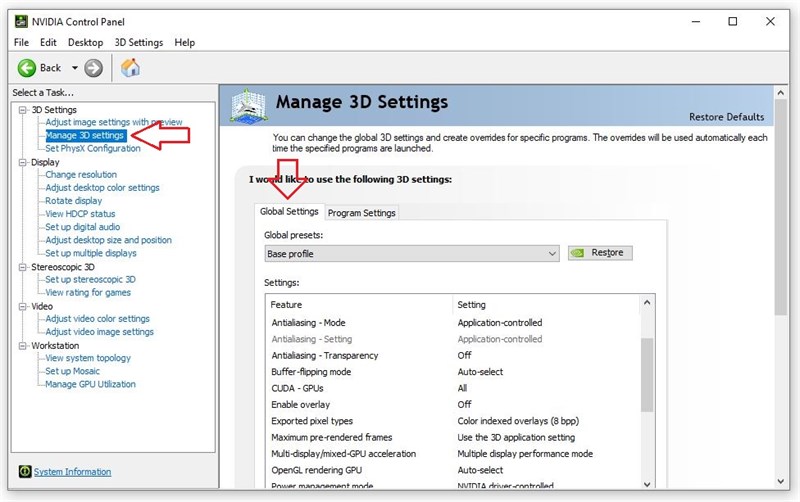Select the Antialiasing - Transparency setting row
Screen dimensions: 800x502
point(453,356)
